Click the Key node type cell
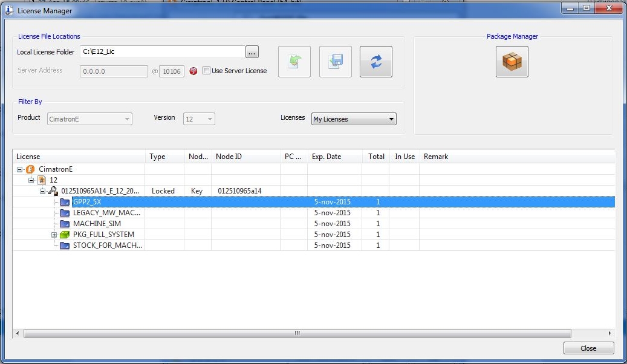 (197, 191)
